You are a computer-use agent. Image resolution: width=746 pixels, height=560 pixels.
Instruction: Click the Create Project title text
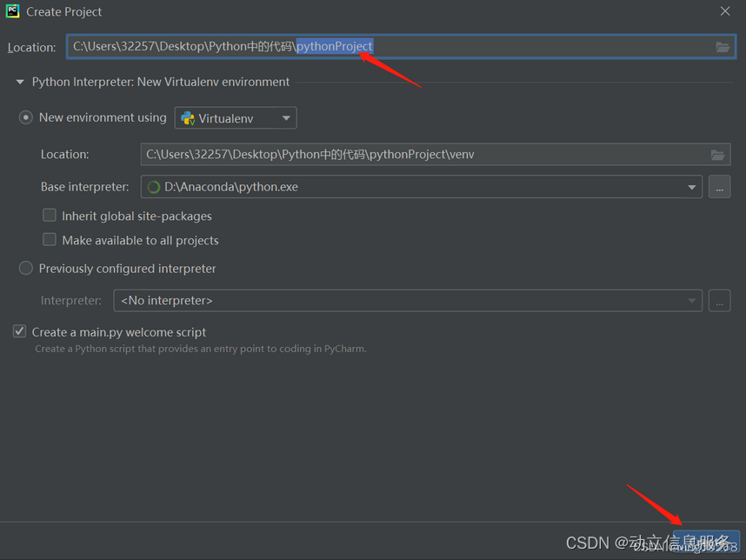[63, 12]
